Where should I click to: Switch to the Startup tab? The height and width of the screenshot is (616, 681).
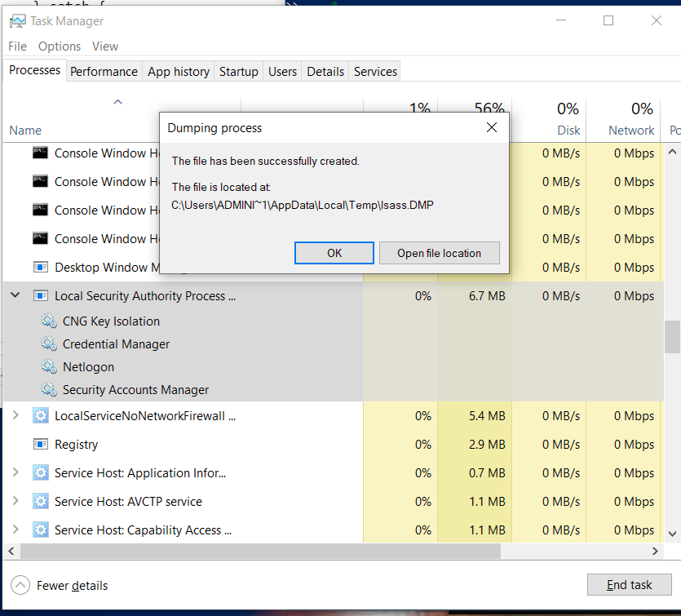coord(238,71)
